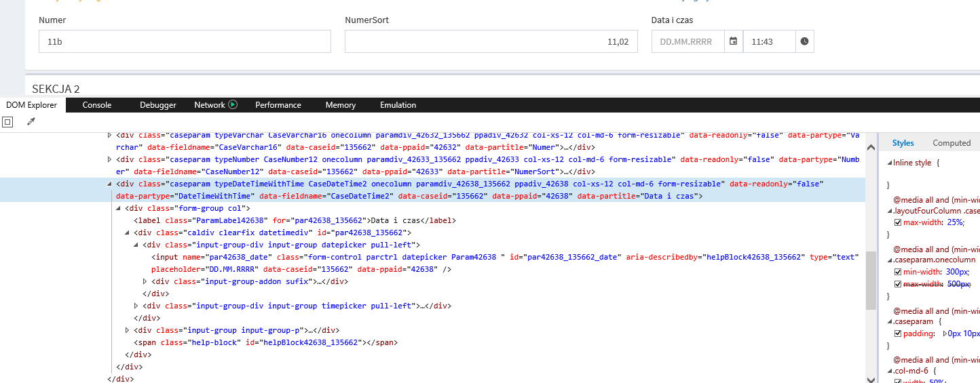Uncheck the max-width 25% style rule
The width and height of the screenshot is (980, 383).
(x=898, y=222)
